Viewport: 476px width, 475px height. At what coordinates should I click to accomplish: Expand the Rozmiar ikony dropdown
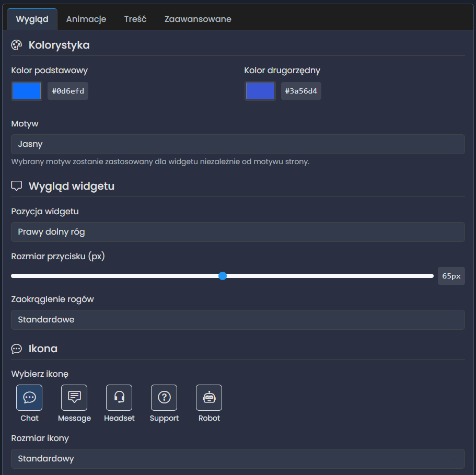pos(238,459)
